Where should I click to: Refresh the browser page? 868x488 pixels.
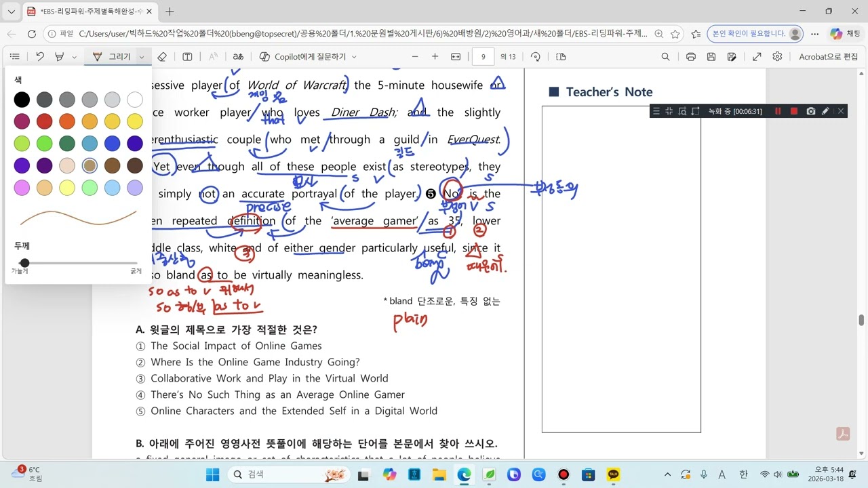31,34
